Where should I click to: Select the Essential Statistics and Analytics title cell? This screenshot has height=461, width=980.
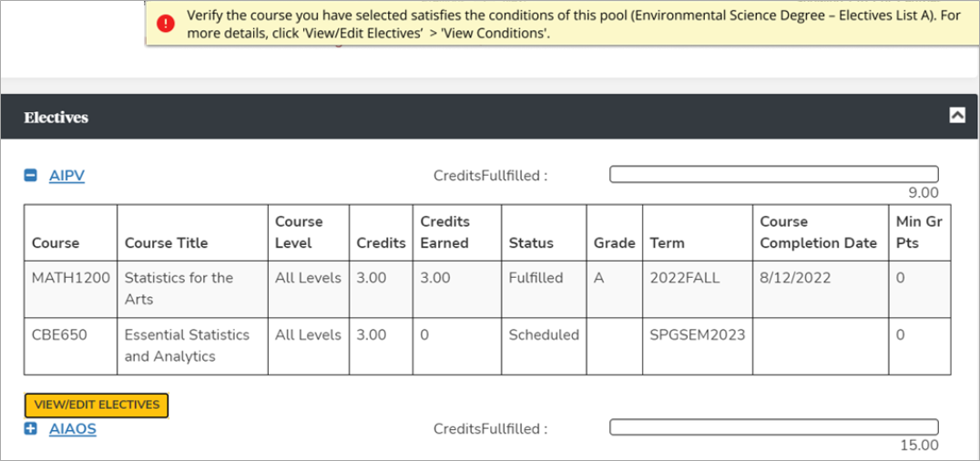click(x=187, y=345)
